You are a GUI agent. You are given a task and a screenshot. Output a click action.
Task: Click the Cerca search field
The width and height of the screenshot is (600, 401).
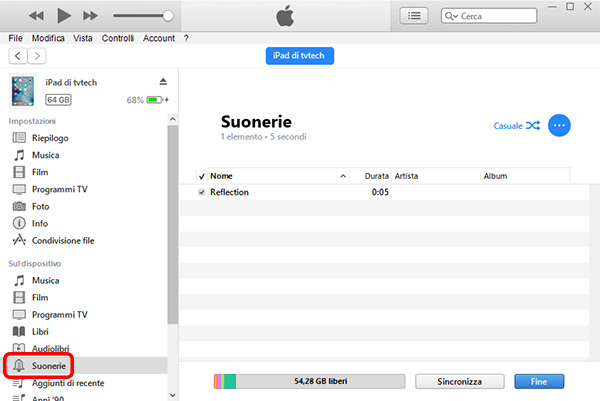point(489,16)
